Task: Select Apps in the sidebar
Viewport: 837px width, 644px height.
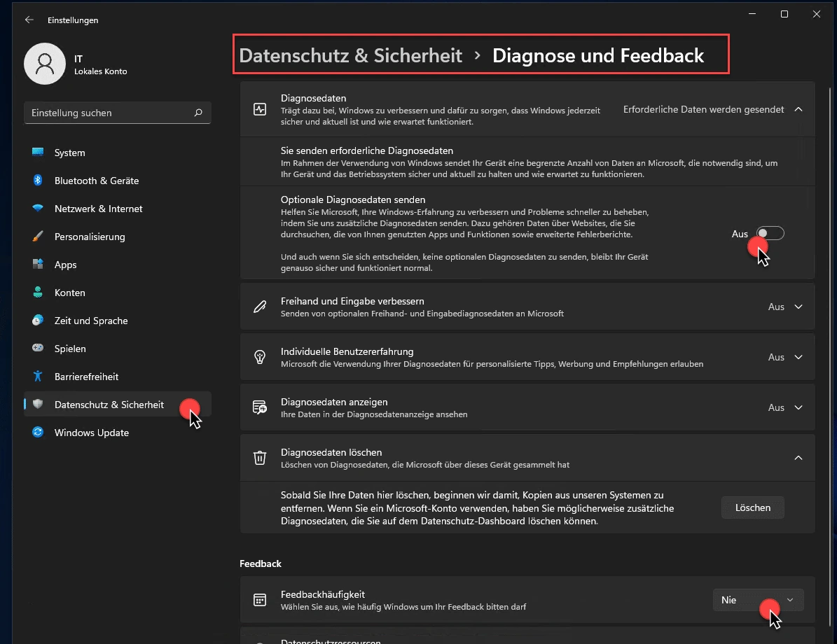Action: (x=118, y=265)
